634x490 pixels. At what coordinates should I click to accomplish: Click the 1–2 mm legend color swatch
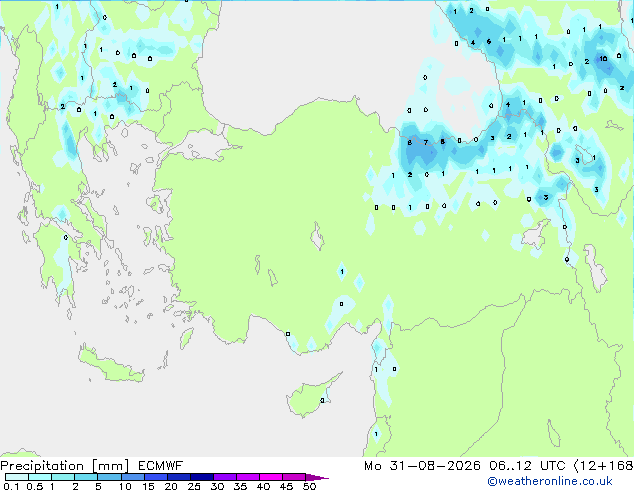click(63, 477)
